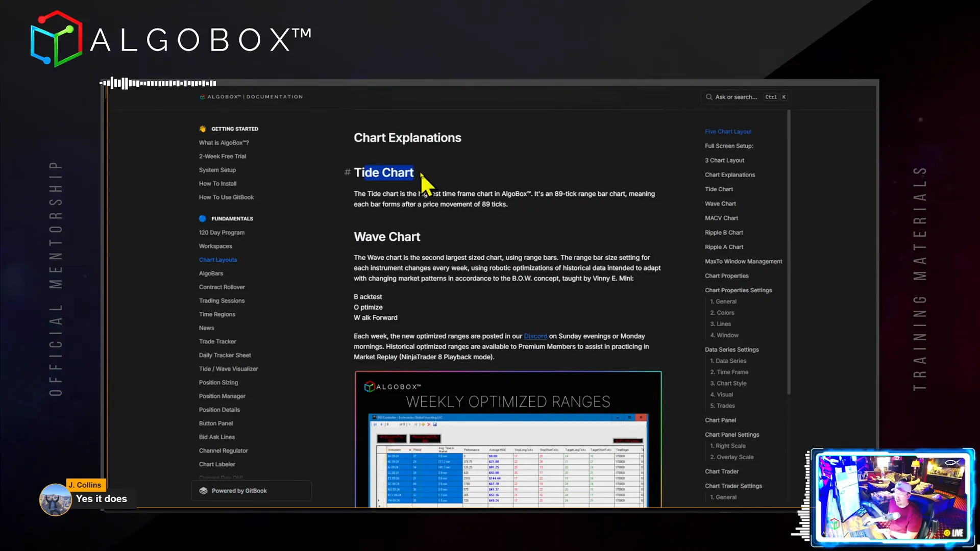Open Time Regions page
Image resolution: width=980 pixels, height=551 pixels.
[217, 314]
